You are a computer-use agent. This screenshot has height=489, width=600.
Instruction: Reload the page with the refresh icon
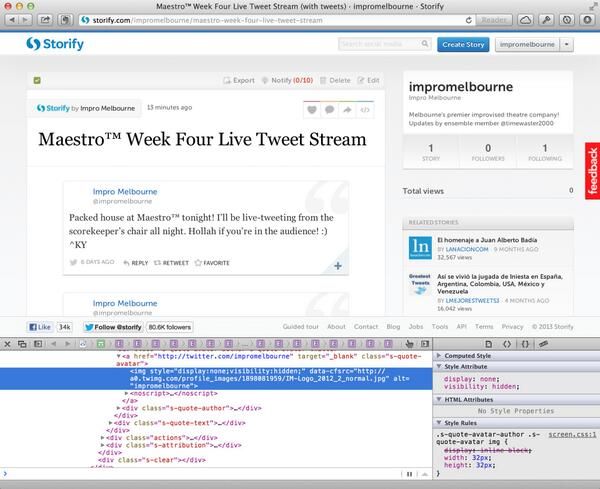(468, 20)
